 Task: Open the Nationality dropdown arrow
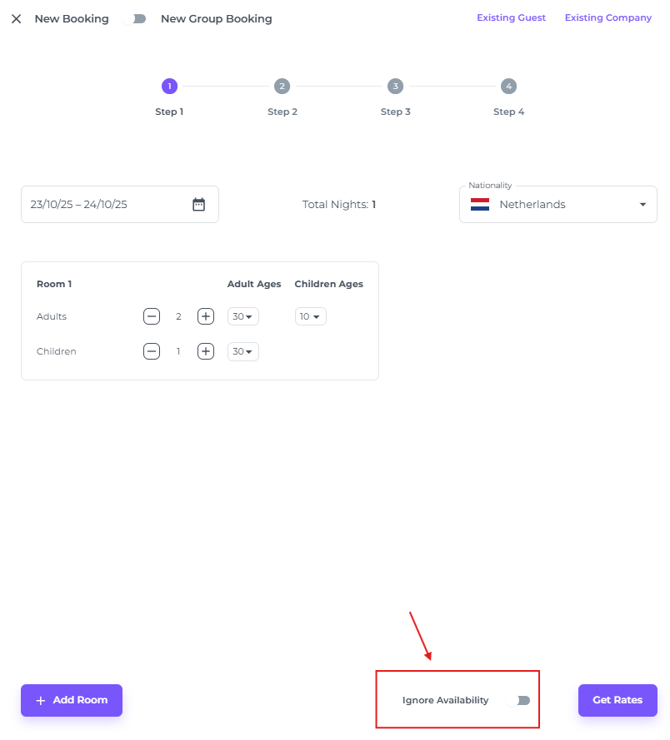point(642,205)
